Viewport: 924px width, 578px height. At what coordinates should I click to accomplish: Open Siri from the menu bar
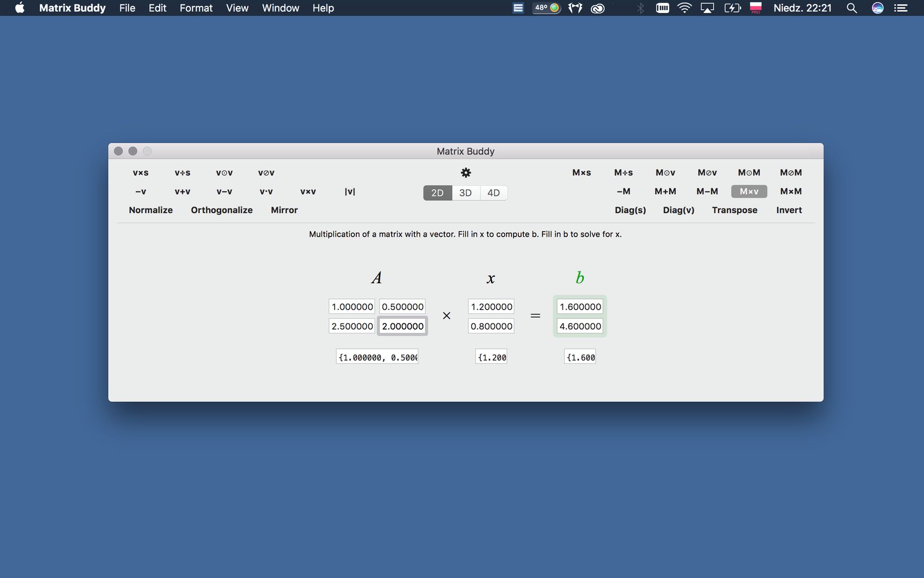(x=877, y=8)
